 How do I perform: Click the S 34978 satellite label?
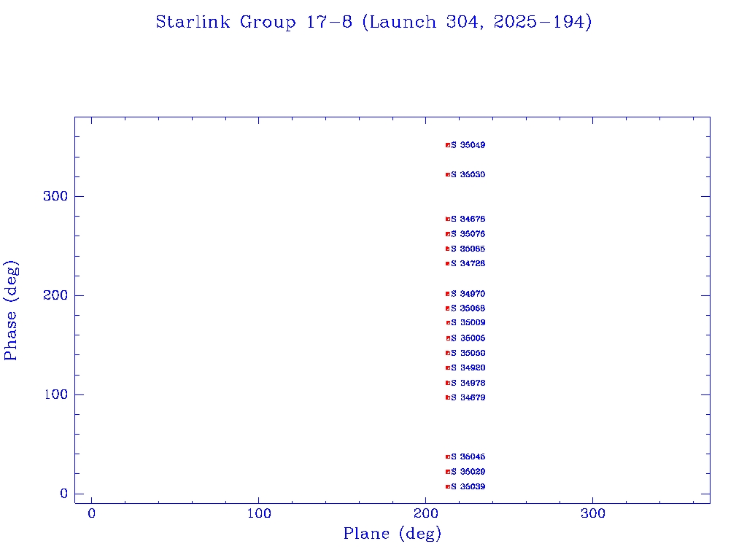pos(468,383)
